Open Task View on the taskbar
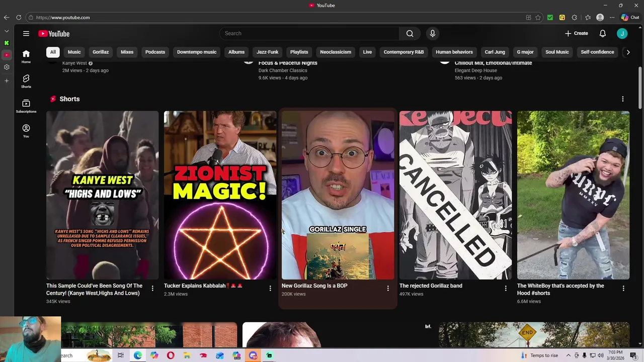The height and width of the screenshot is (362, 644). [x=120, y=355]
